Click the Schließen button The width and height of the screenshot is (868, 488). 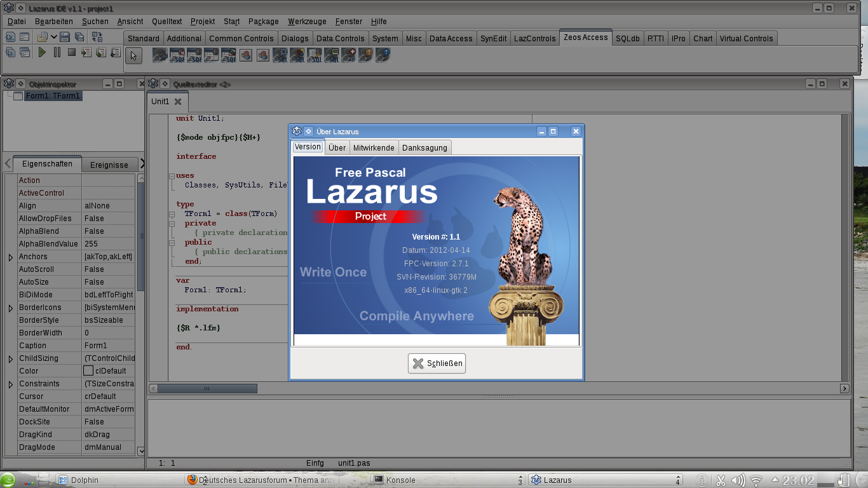437,363
